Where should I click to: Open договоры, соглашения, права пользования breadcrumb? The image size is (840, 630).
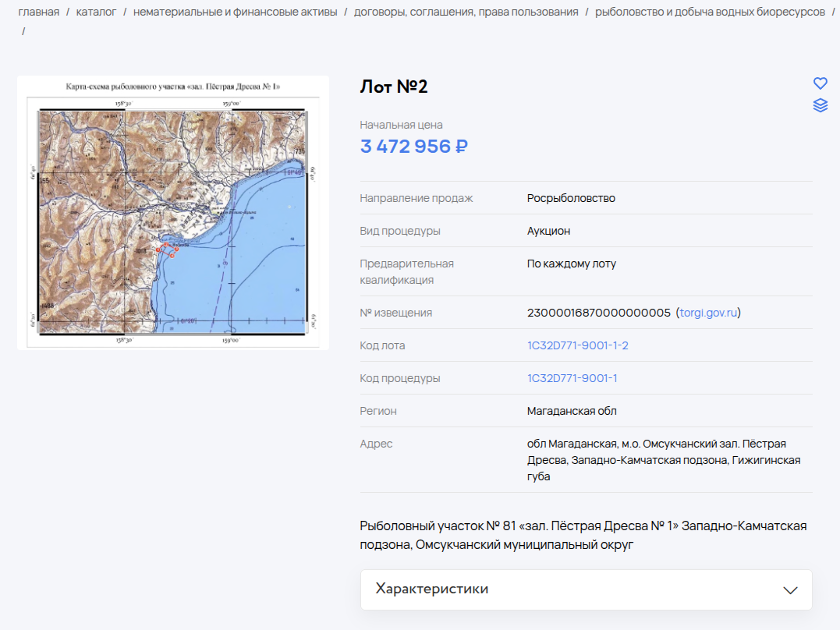click(x=466, y=12)
